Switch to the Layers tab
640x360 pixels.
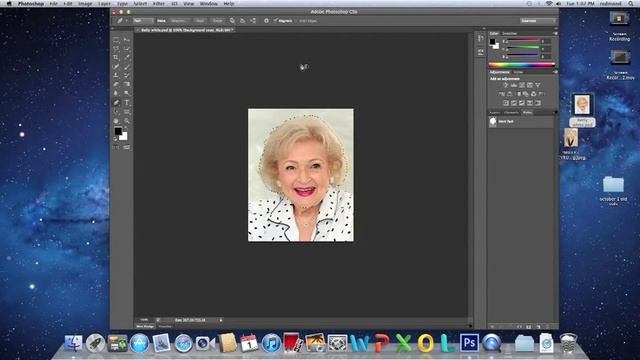tap(495, 112)
